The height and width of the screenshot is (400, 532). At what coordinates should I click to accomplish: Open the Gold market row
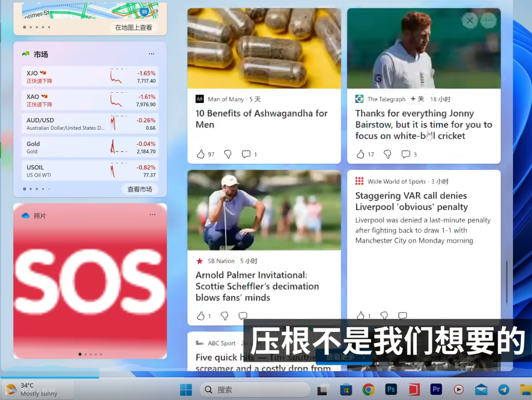click(90, 147)
